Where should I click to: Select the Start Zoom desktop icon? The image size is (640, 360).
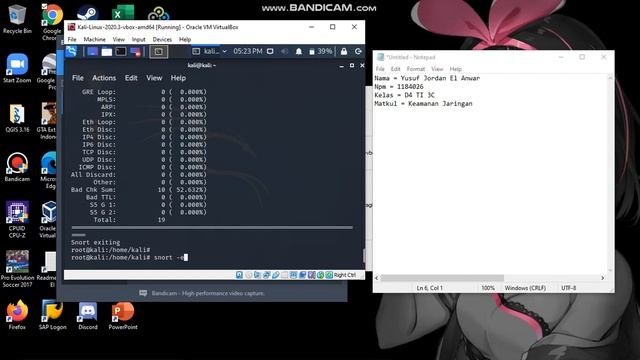tap(17, 68)
